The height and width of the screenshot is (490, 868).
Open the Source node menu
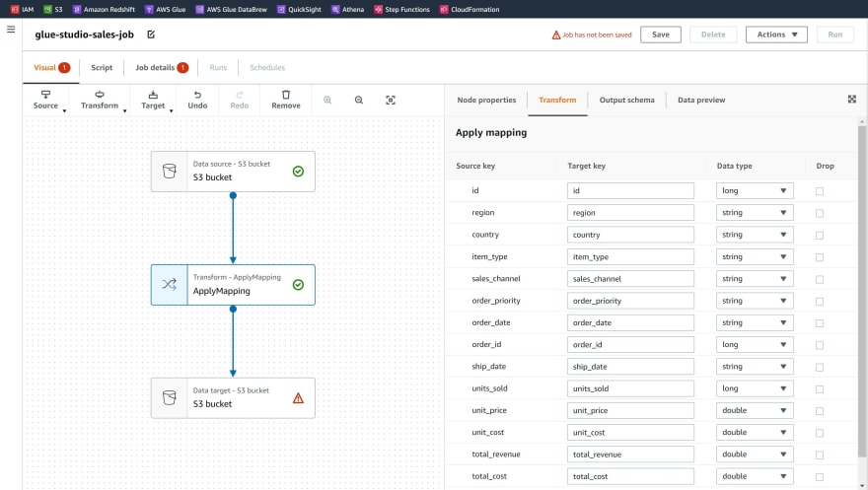pos(47,101)
